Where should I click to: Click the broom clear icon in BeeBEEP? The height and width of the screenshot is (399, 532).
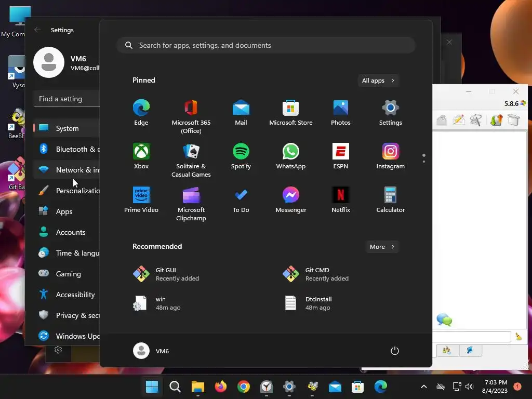518,336
